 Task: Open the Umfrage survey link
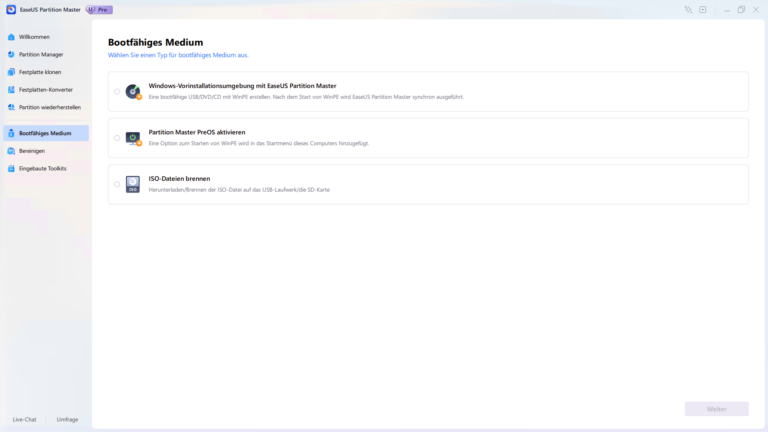pyautogui.click(x=67, y=420)
